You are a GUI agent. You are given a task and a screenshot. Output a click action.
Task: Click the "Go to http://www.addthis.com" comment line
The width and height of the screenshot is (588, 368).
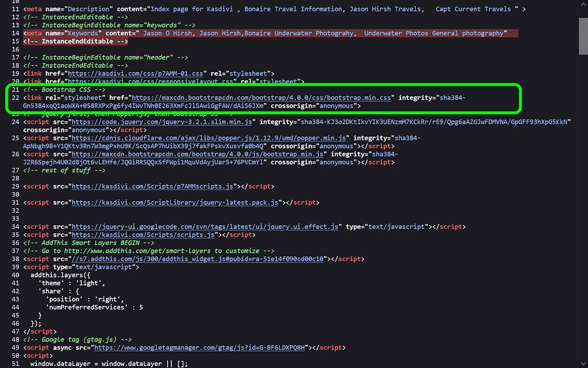tap(149, 251)
